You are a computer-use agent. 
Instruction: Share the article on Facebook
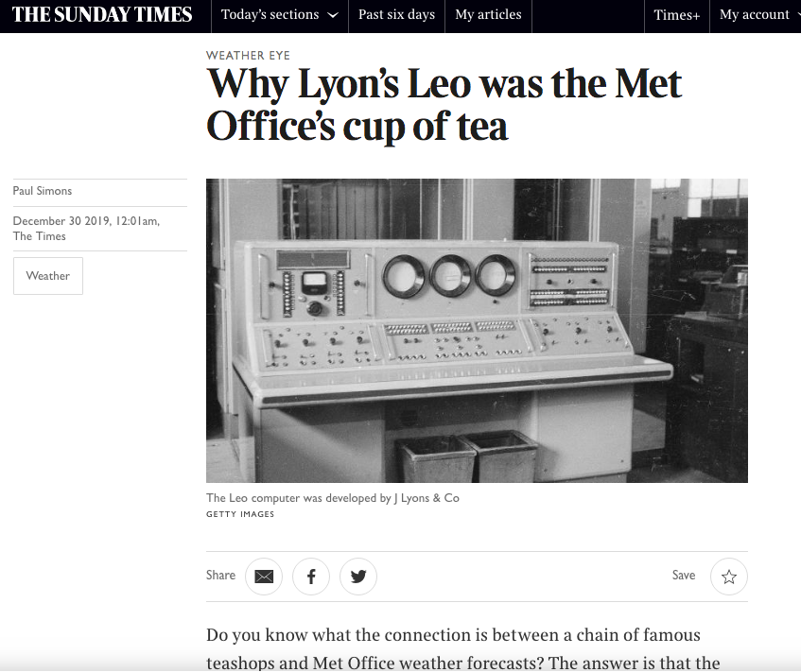click(310, 577)
